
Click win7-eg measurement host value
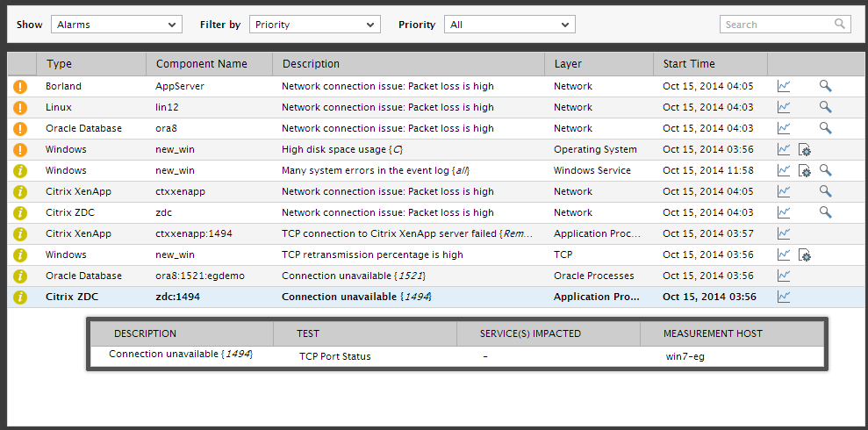point(685,356)
